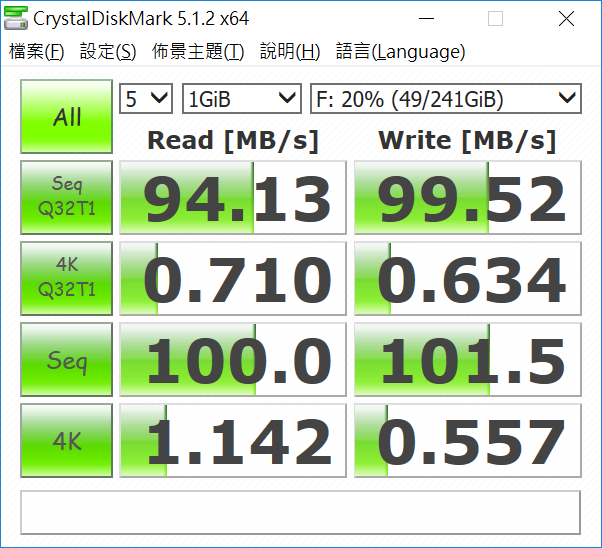Open the 佈景主題(T) theme menu
The width and height of the screenshot is (602, 548).
pos(198,51)
